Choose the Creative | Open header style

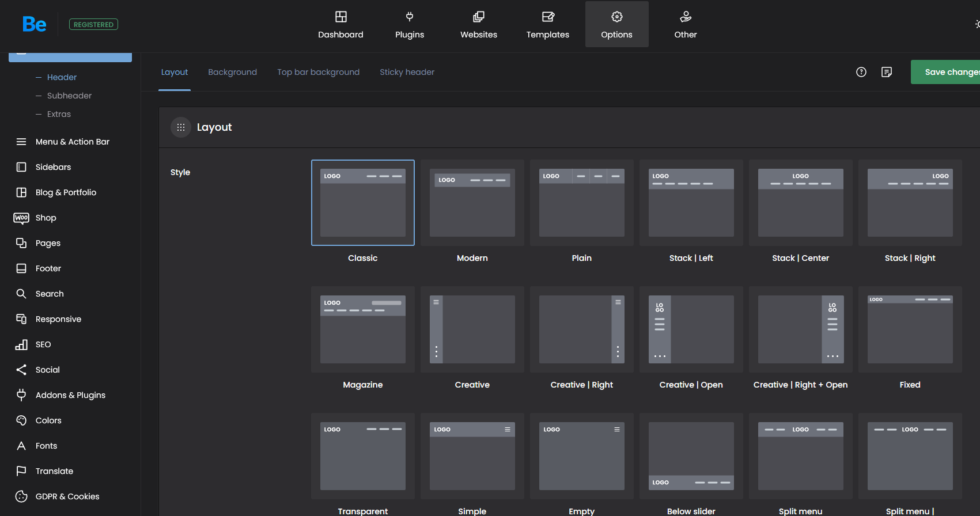pyautogui.click(x=691, y=329)
